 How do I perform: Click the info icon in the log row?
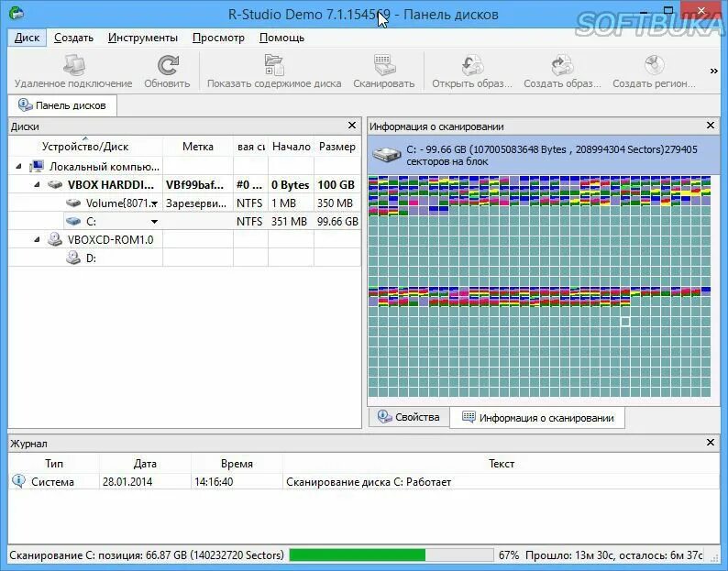click(x=18, y=481)
